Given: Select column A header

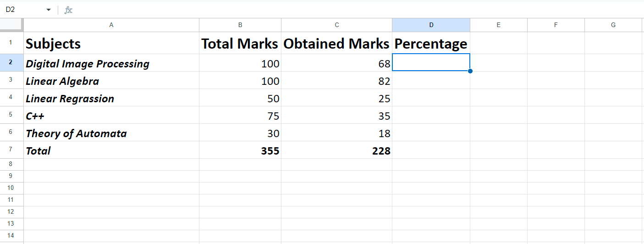Looking at the screenshot, I should point(111,25).
